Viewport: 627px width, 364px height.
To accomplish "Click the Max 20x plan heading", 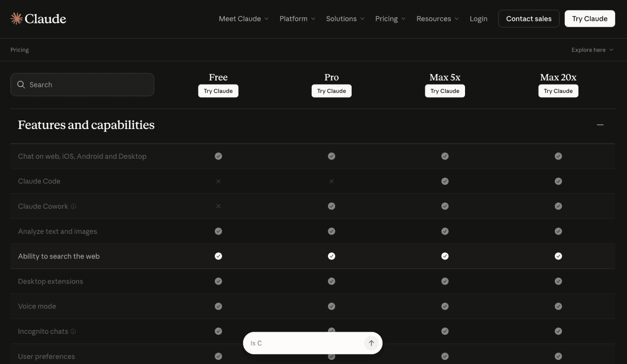I will click(558, 77).
